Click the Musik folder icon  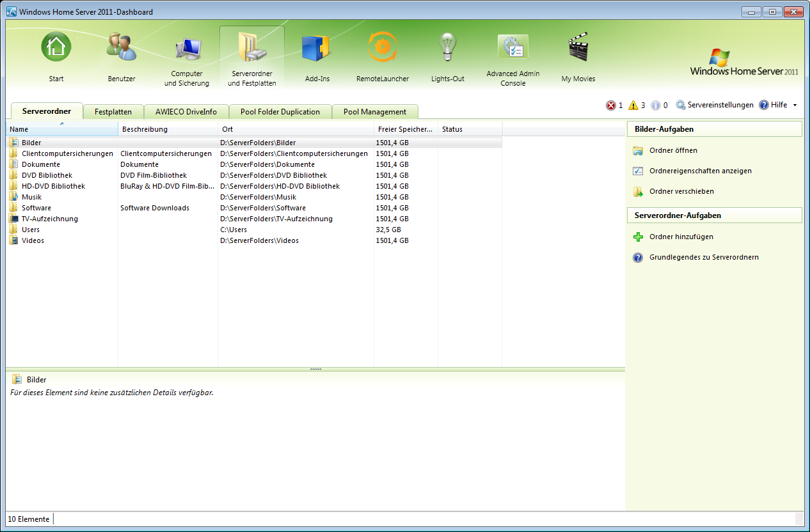pos(15,197)
